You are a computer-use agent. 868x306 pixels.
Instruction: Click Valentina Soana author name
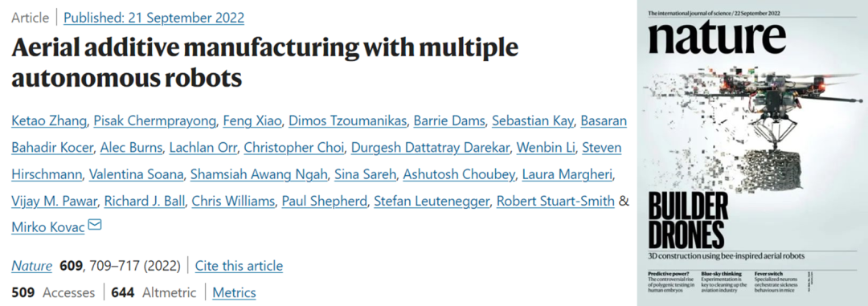pyautogui.click(x=136, y=174)
